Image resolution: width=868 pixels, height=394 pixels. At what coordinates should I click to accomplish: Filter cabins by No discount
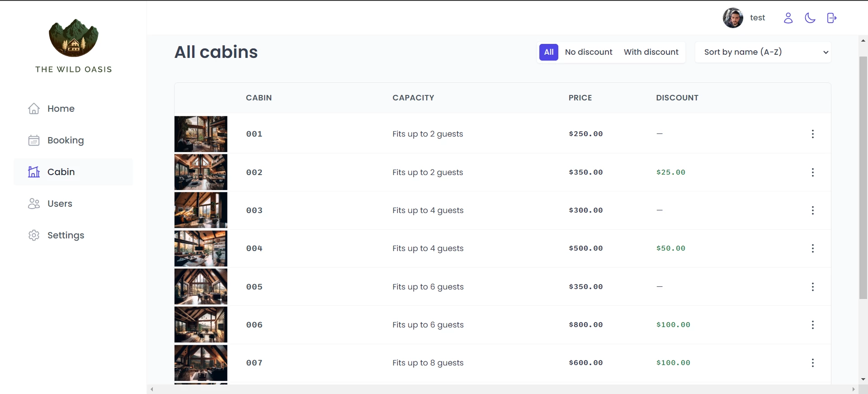tap(588, 52)
